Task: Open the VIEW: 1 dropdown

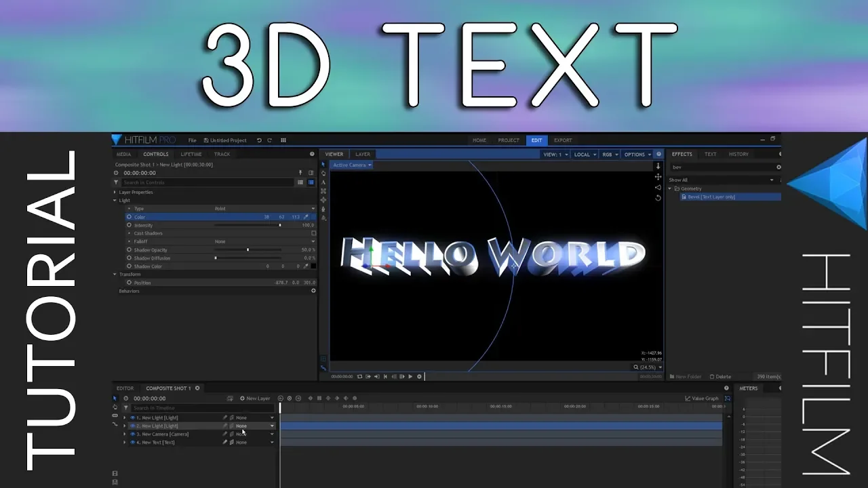Action: pos(555,155)
